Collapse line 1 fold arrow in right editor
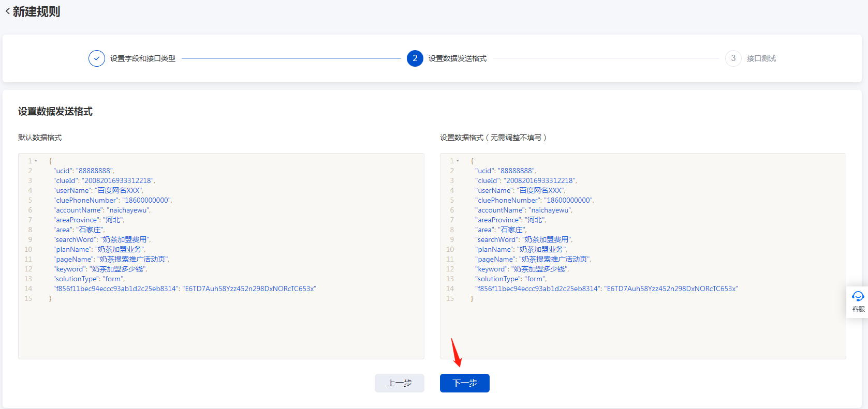This screenshot has width=868, height=409. click(x=458, y=161)
